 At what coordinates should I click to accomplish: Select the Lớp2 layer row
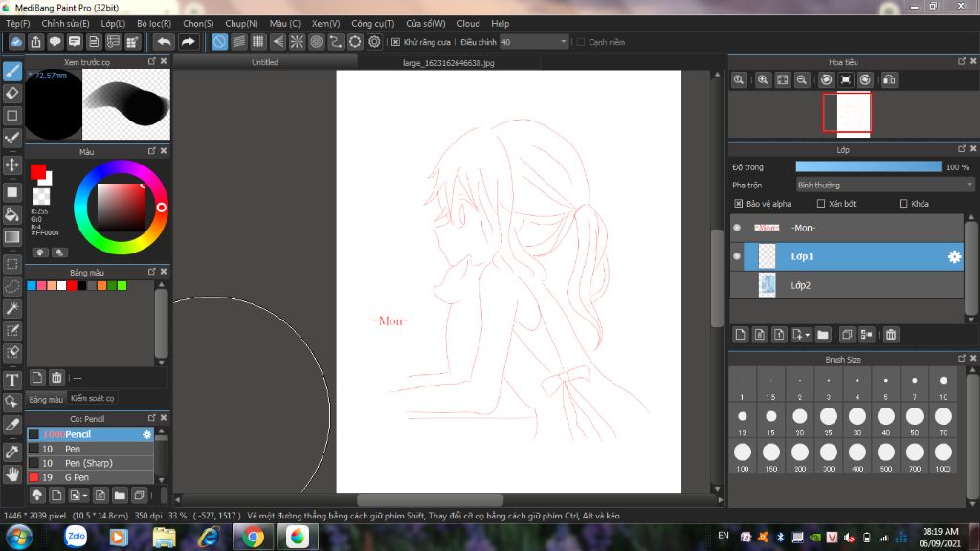[x=847, y=285]
